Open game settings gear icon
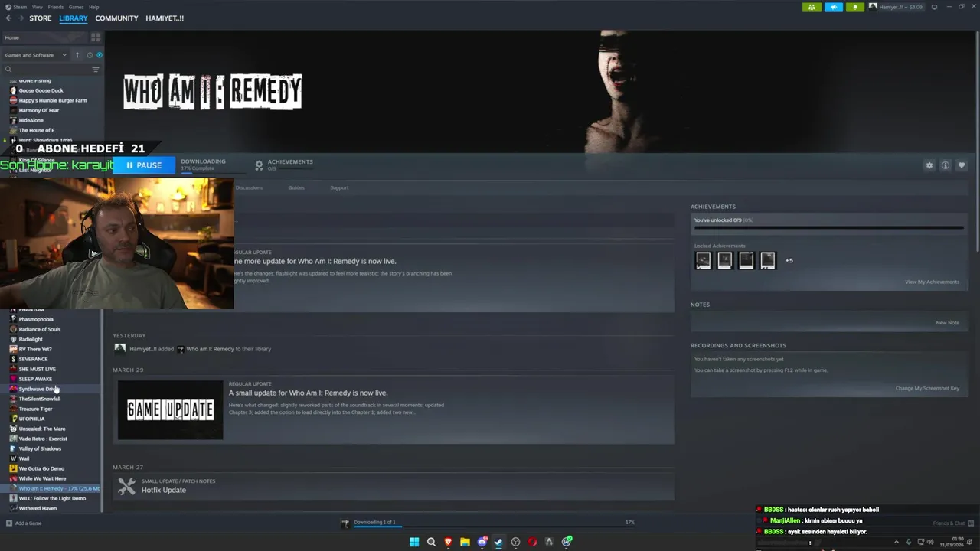This screenshot has height=551, width=980. point(929,165)
